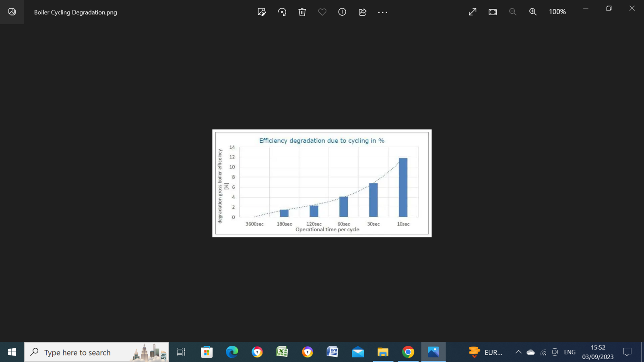Open the Photos app home icon
Screen dimensions: 644x362
tap(12, 12)
